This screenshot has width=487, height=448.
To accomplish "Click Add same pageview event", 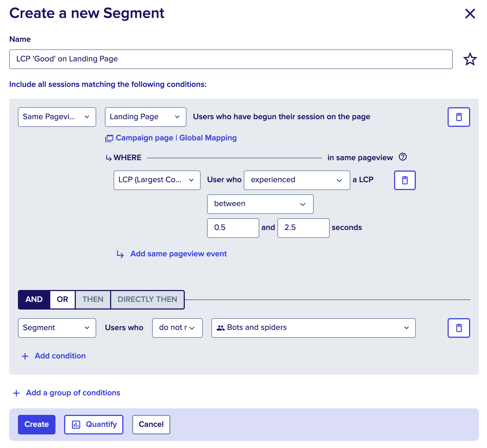I will coord(178,254).
